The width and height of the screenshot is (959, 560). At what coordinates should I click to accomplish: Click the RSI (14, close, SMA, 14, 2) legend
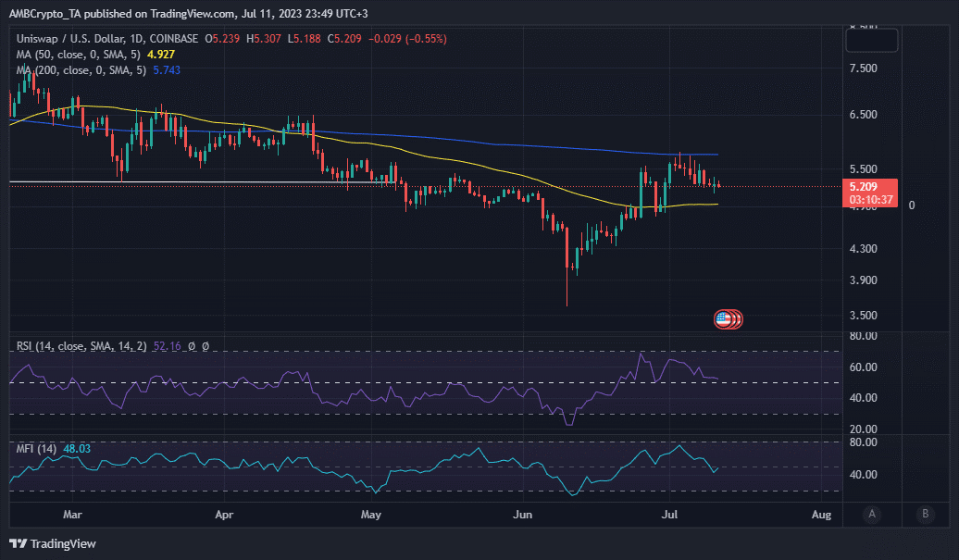pyautogui.click(x=81, y=346)
